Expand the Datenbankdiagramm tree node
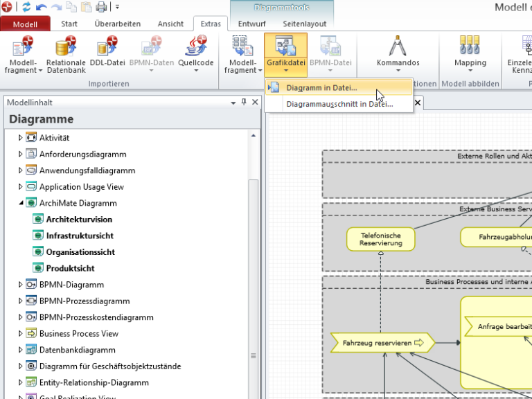This screenshot has width=532, height=399. (20, 349)
